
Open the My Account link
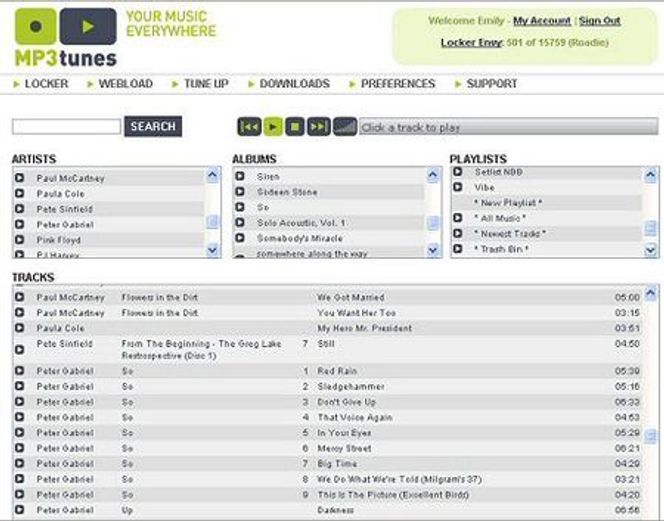[542, 21]
